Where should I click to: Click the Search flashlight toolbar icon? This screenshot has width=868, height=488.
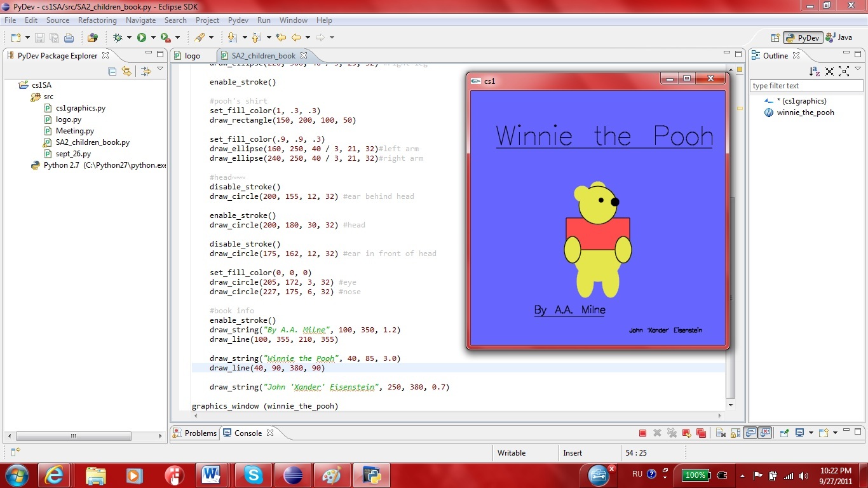coord(200,37)
